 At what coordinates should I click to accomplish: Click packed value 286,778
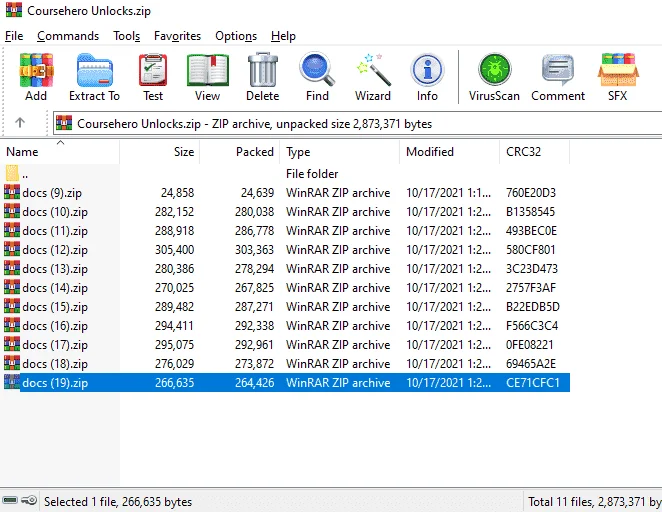(254, 231)
